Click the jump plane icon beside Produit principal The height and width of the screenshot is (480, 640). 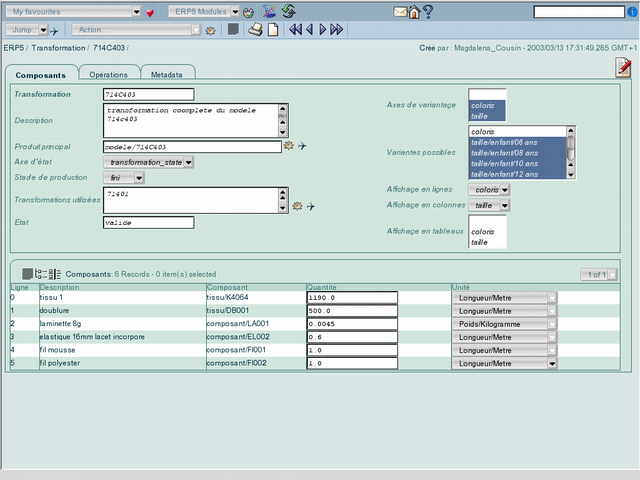302,146
